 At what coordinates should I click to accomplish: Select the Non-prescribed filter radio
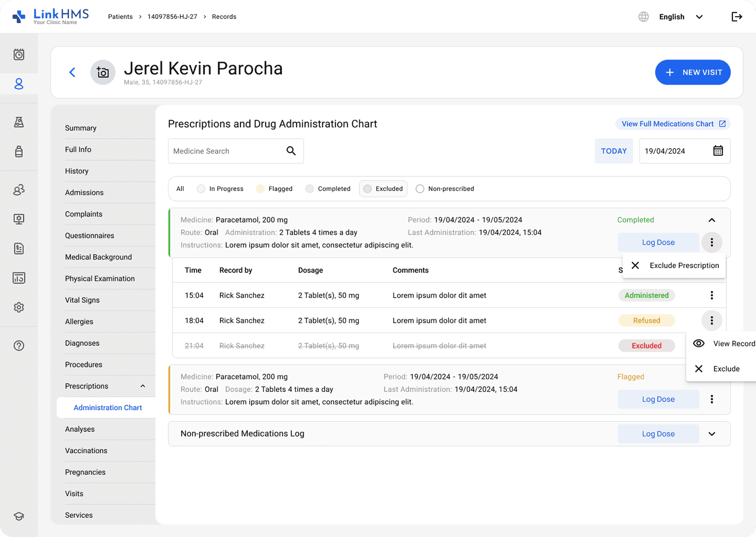point(420,189)
